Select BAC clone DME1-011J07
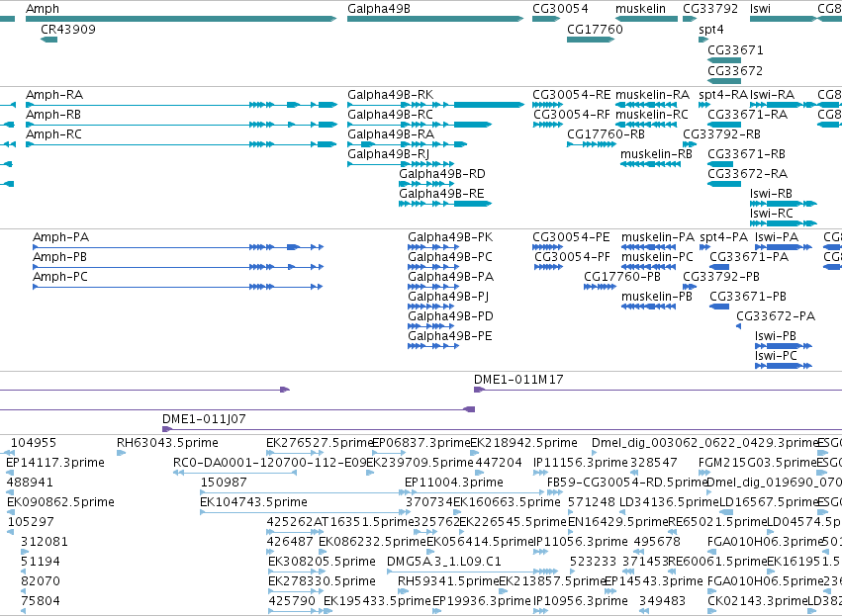The height and width of the screenshot is (616, 842). [x=204, y=419]
